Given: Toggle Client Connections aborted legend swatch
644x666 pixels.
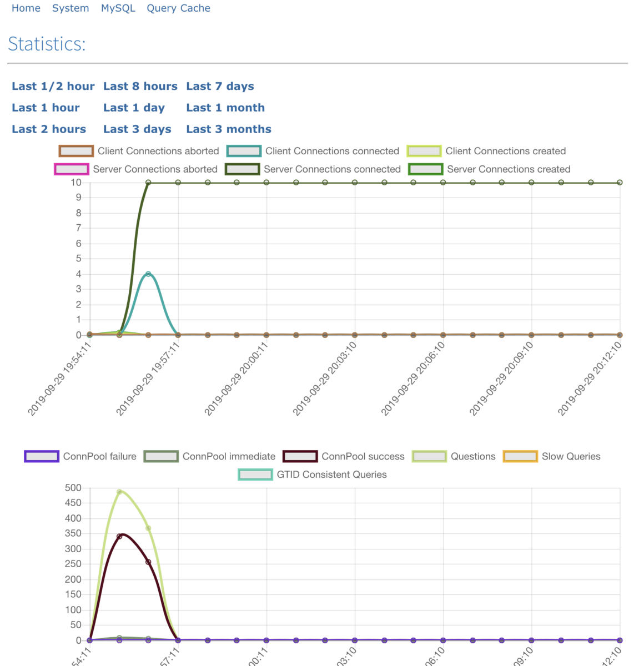Looking at the screenshot, I should (x=76, y=151).
